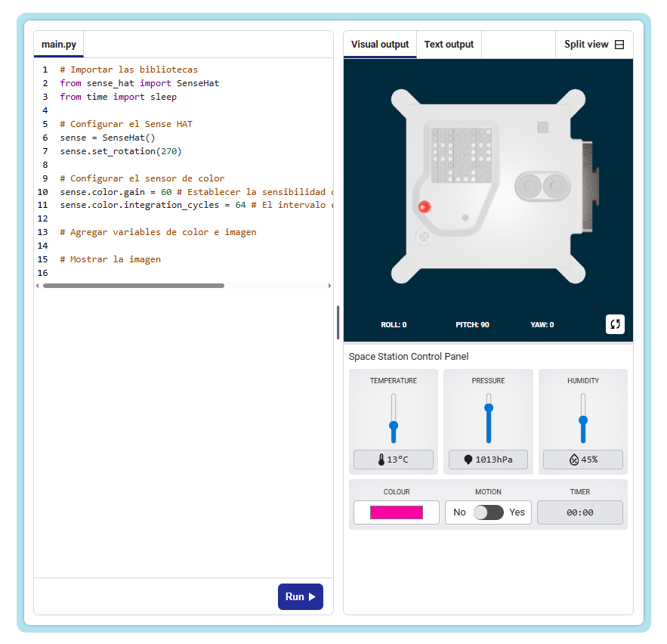Click the left scroll arrow of the code editor
The image size is (667, 644).
[x=38, y=286]
